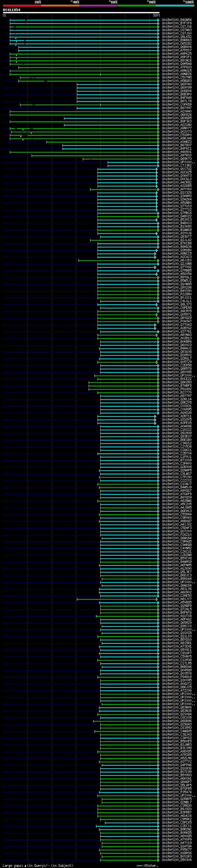This screenshot has height=868, width=197.
Task: Click the cyan alignment bar for UniRef100_B4UW54
Action: point(85,20)
